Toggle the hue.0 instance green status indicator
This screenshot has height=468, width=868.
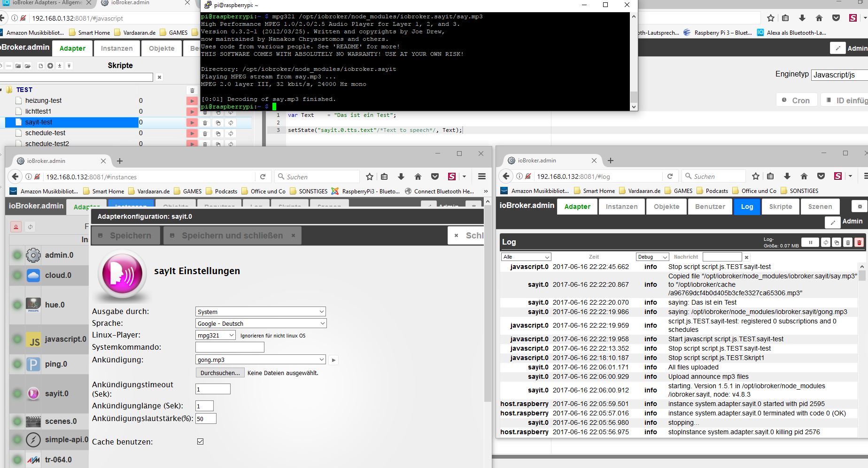tap(17, 305)
